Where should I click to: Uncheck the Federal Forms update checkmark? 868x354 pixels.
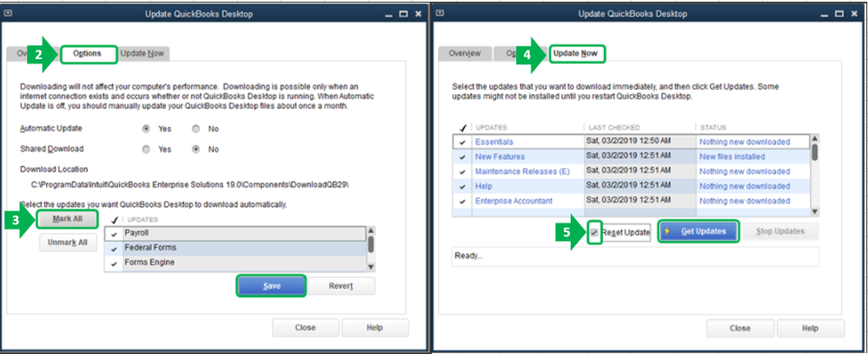pos(114,248)
